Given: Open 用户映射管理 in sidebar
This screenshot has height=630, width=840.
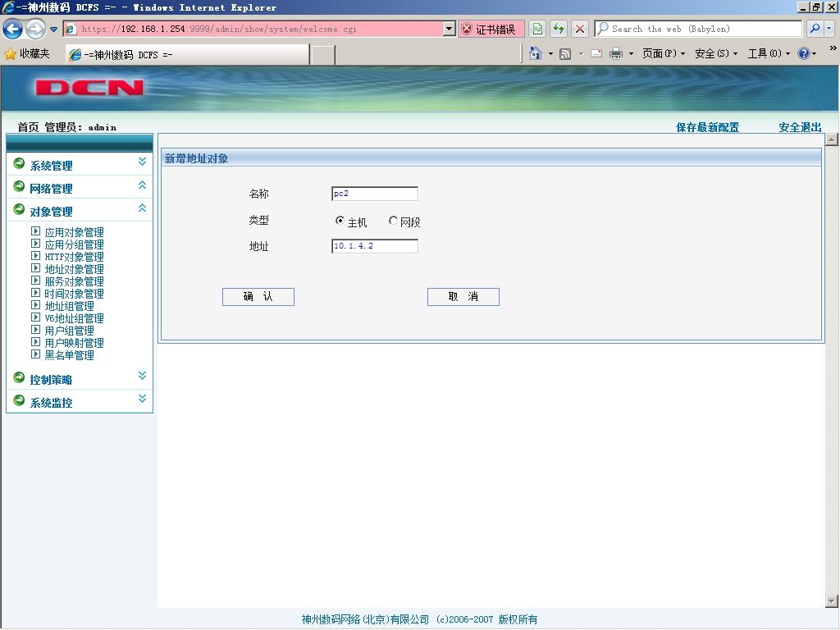Looking at the screenshot, I should point(75,343).
